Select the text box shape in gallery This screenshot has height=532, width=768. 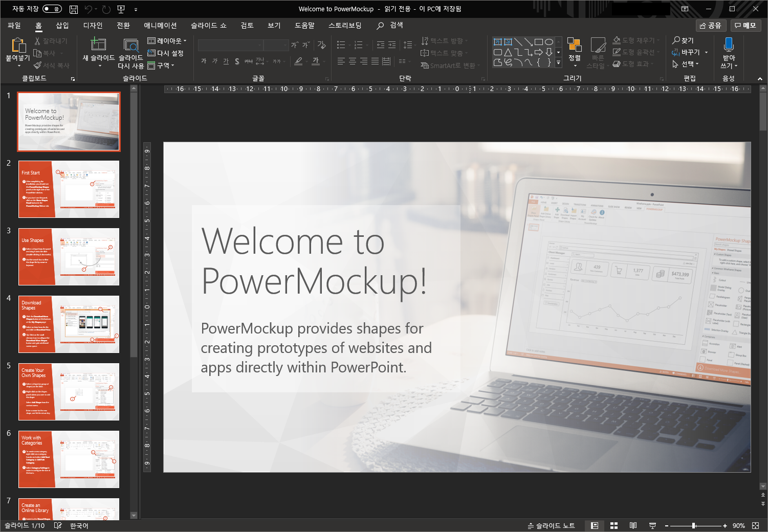[497, 41]
